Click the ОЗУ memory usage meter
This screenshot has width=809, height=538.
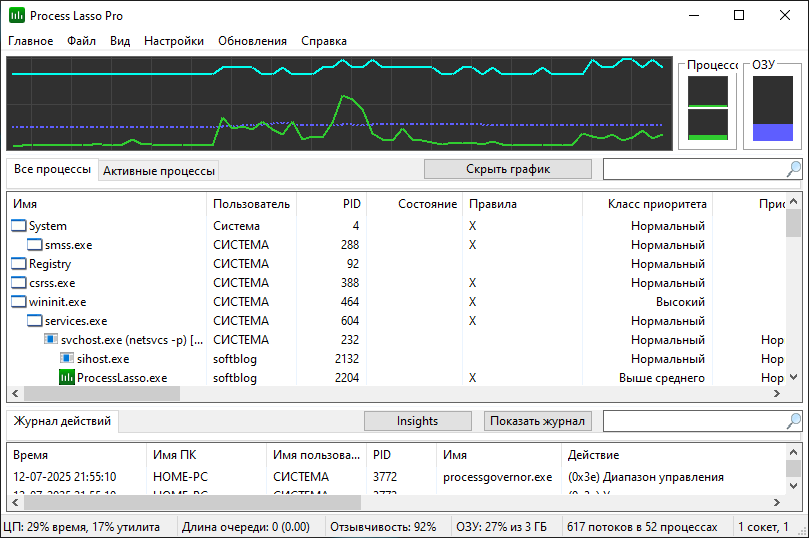[x=772, y=108]
